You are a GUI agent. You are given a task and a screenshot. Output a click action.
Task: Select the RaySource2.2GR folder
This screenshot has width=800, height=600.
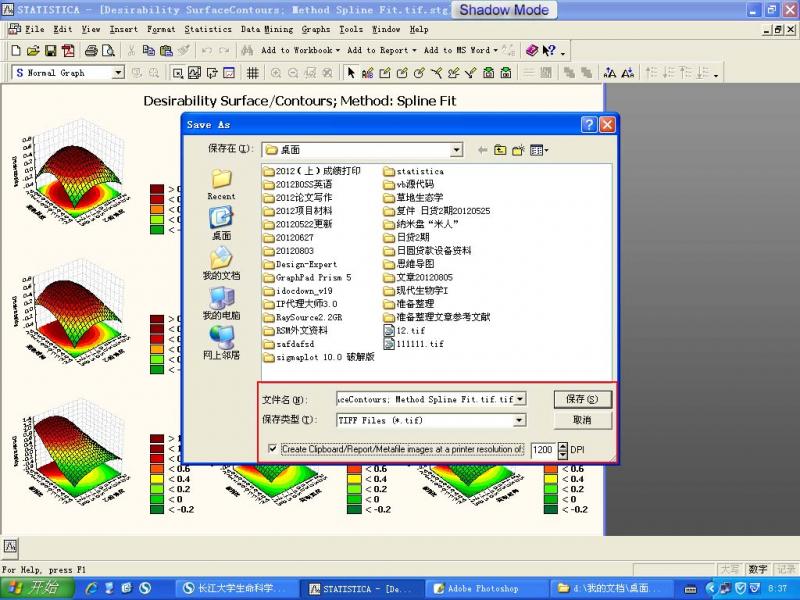pyautogui.click(x=303, y=317)
